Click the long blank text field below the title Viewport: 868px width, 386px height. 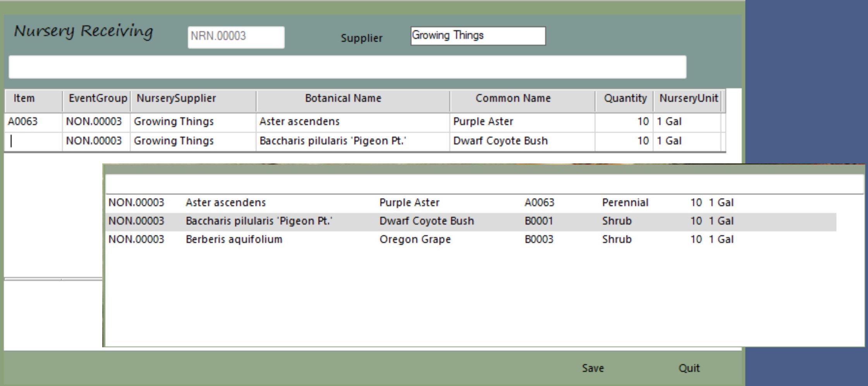[347, 67]
